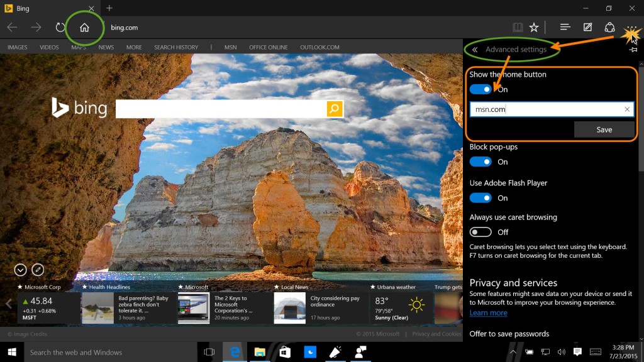Disable the Block pop-ups switch

[x=481, y=162]
